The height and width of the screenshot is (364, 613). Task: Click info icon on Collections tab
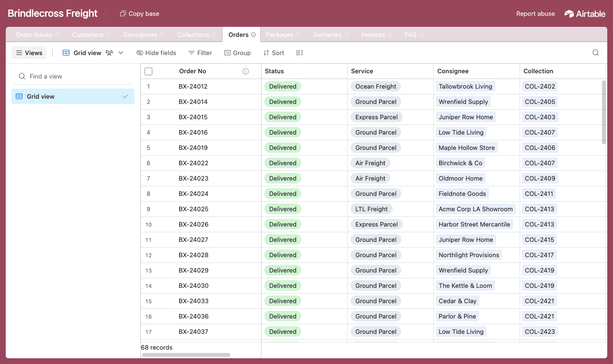click(214, 34)
